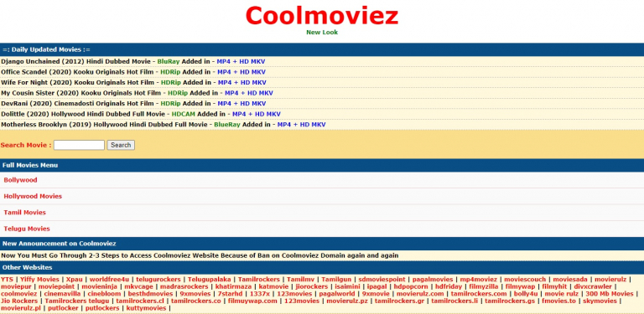The image size is (644, 314).
Task: Open Django Unchained (2012) Hindi Dubbed Movie
Action: [133, 61]
